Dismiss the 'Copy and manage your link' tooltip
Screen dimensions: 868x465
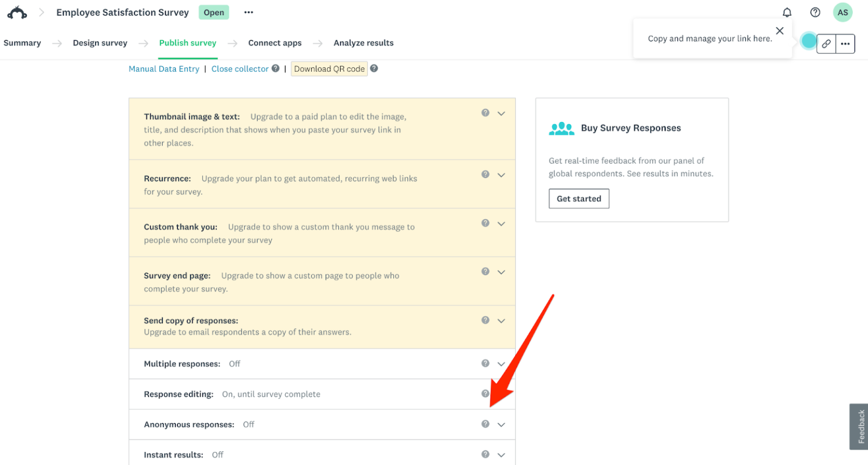point(780,31)
